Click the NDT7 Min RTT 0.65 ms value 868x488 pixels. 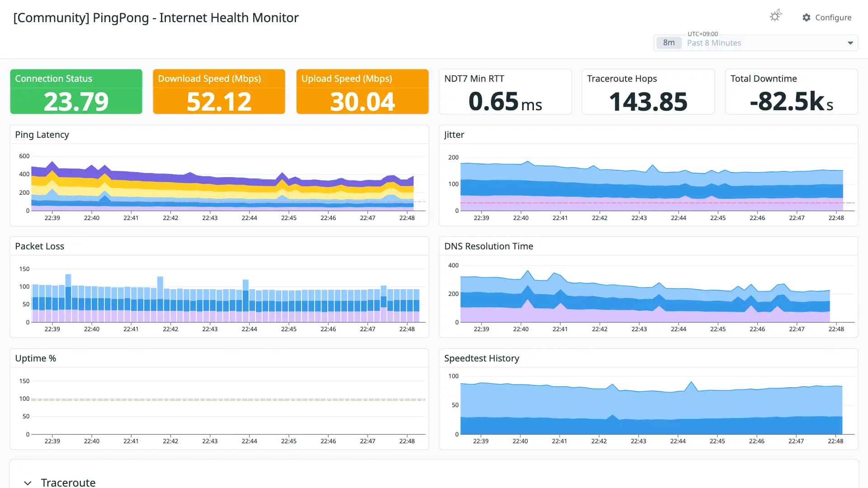coord(505,101)
